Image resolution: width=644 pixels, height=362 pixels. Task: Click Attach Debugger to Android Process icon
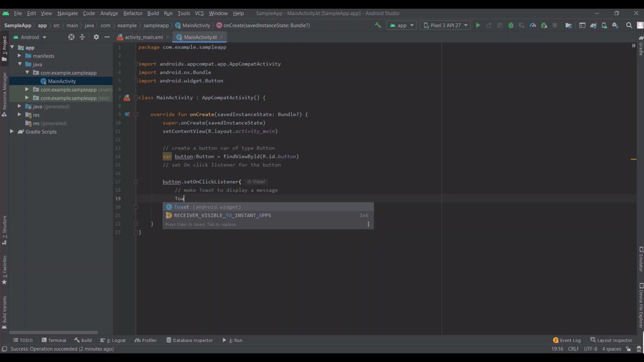544,25
